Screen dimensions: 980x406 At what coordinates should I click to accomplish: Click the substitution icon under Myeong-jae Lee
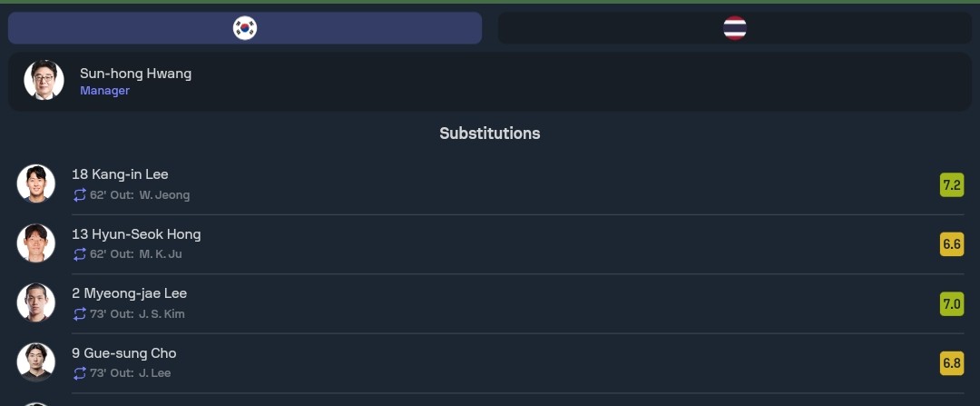click(x=80, y=314)
